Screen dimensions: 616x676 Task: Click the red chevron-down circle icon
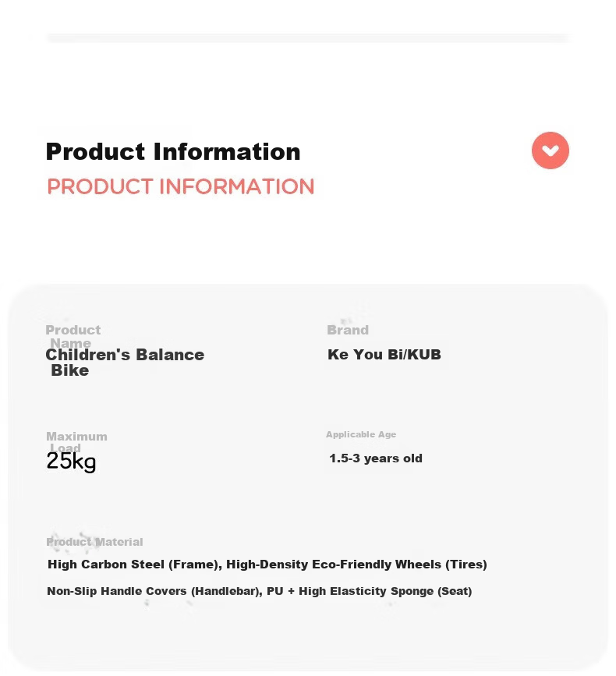[x=550, y=150]
